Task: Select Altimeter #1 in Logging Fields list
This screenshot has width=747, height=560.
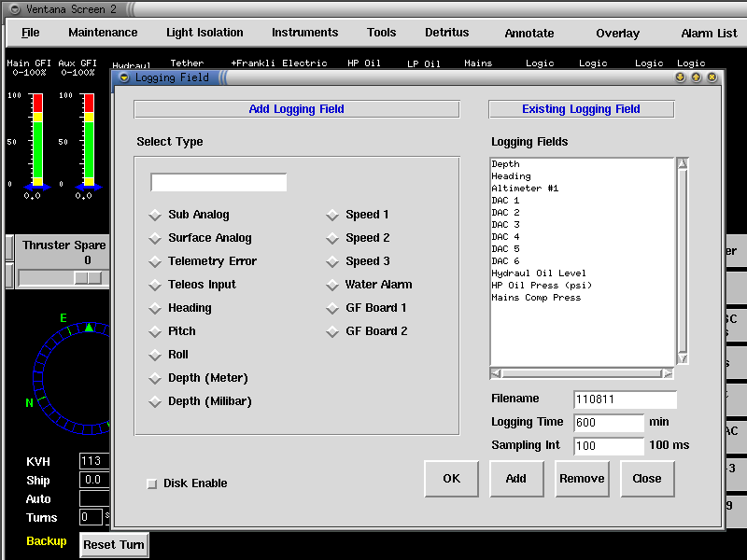Action: pyautogui.click(x=582, y=189)
